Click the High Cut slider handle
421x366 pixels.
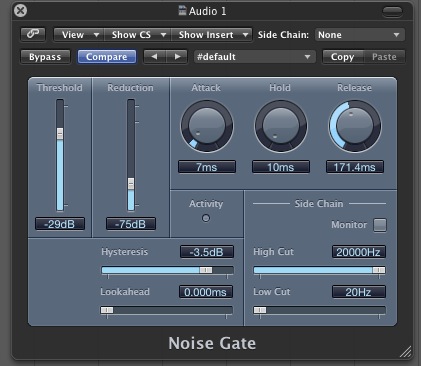(x=379, y=270)
